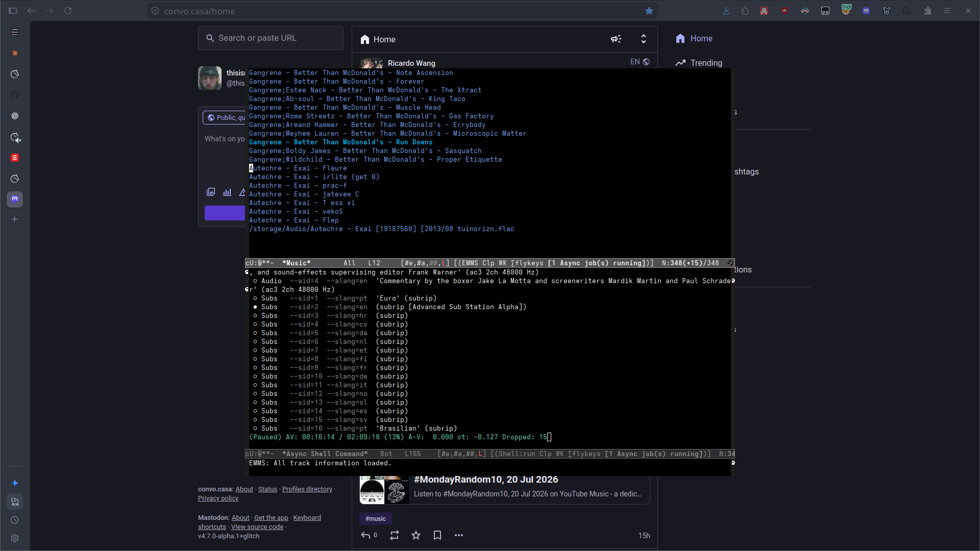Open the #MondayRandom10 link preview thumbnail
The height and width of the screenshot is (551, 980).
coord(384,491)
